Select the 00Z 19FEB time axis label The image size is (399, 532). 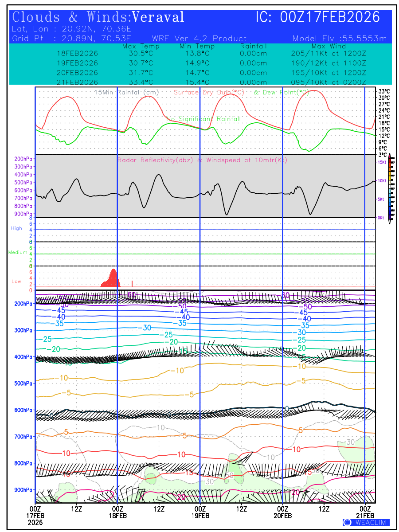pos(200,512)
